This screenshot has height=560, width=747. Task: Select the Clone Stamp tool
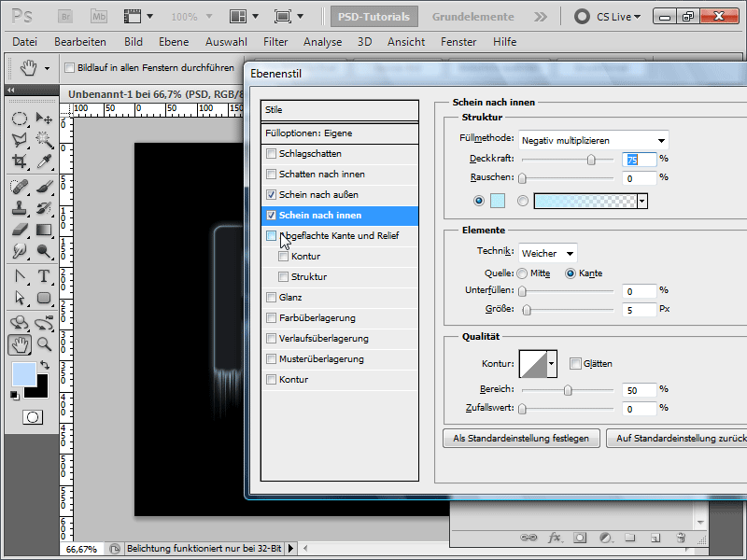coord(19,208)
